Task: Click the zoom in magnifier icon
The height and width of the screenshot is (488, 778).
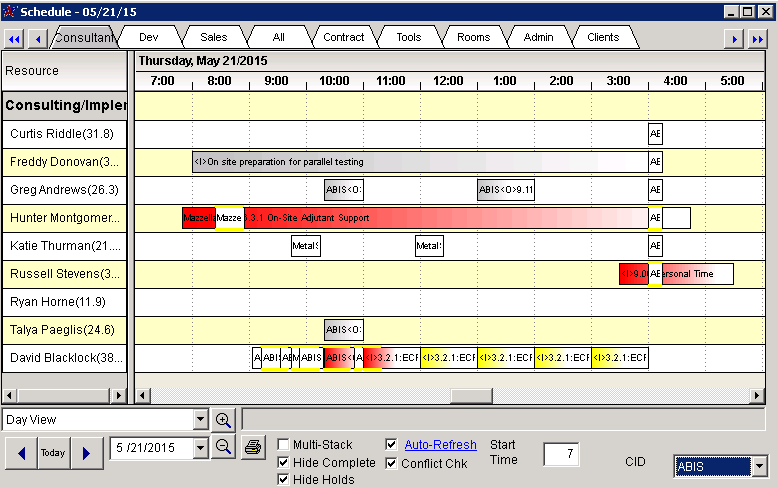Action: [223, 420]
